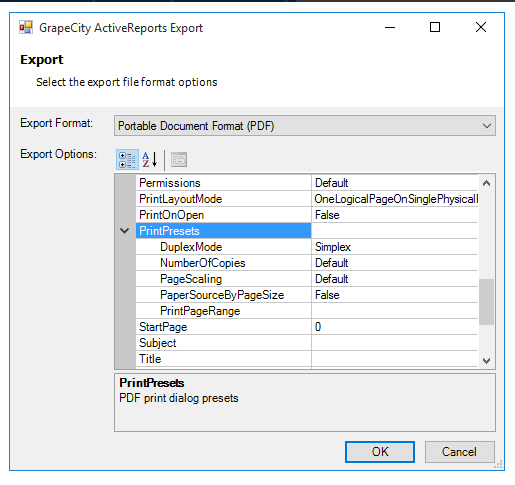
Task: Select the StartPage property
Action: point(223,327)
